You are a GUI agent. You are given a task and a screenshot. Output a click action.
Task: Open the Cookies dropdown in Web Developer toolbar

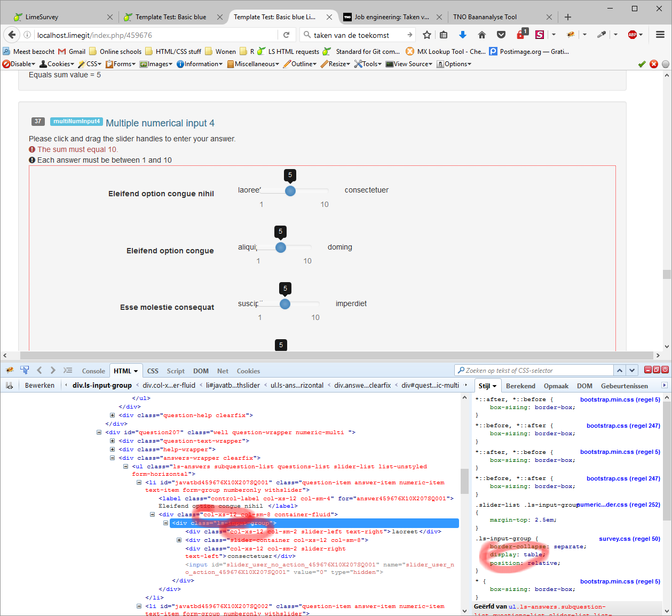tap(57, 64)
